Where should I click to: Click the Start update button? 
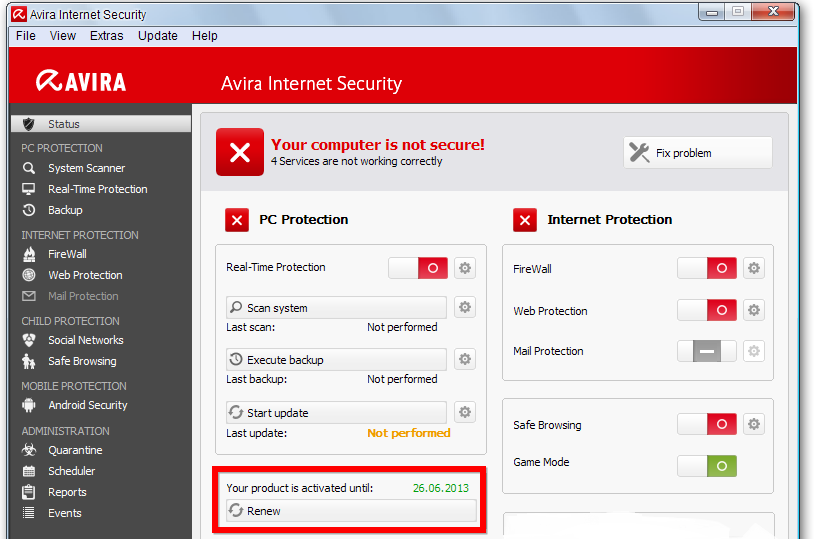(336, 413)
